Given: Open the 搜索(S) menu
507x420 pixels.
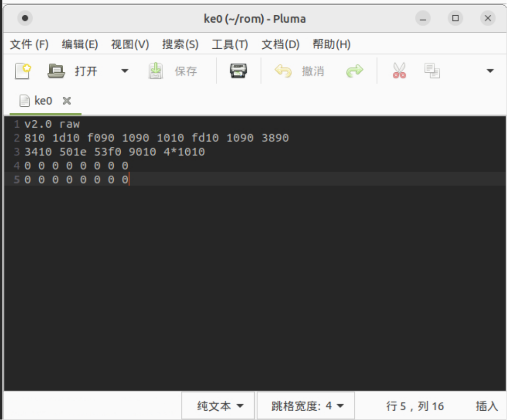Looking at the screenshot, I should [x=180, y=44].
